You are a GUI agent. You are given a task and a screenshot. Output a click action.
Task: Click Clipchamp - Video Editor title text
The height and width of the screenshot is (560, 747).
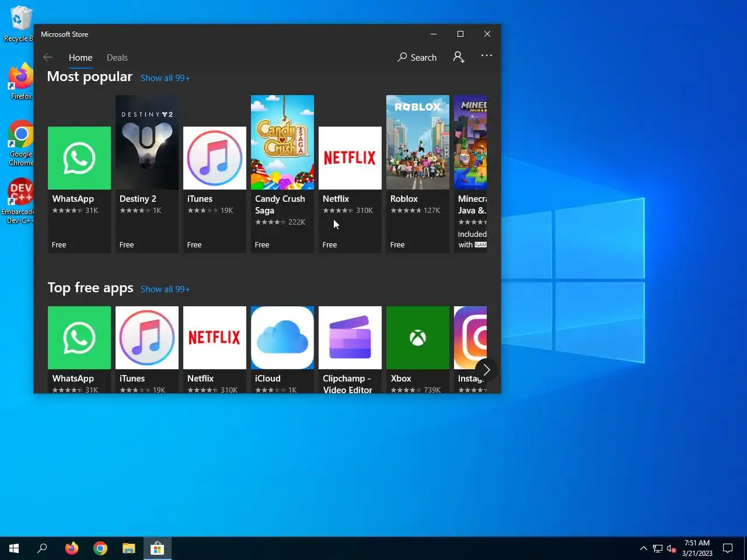point(347,384)
